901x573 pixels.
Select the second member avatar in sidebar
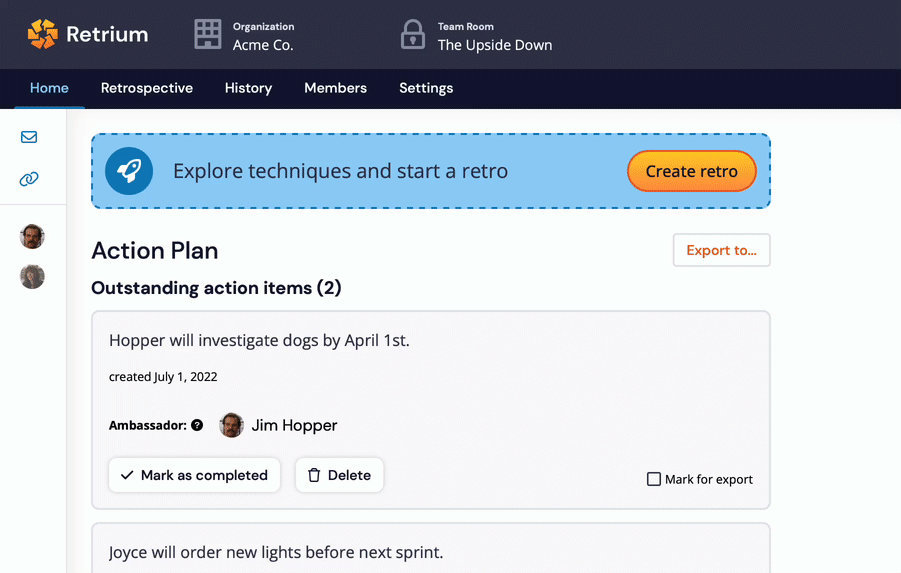(x=32, y=277)
